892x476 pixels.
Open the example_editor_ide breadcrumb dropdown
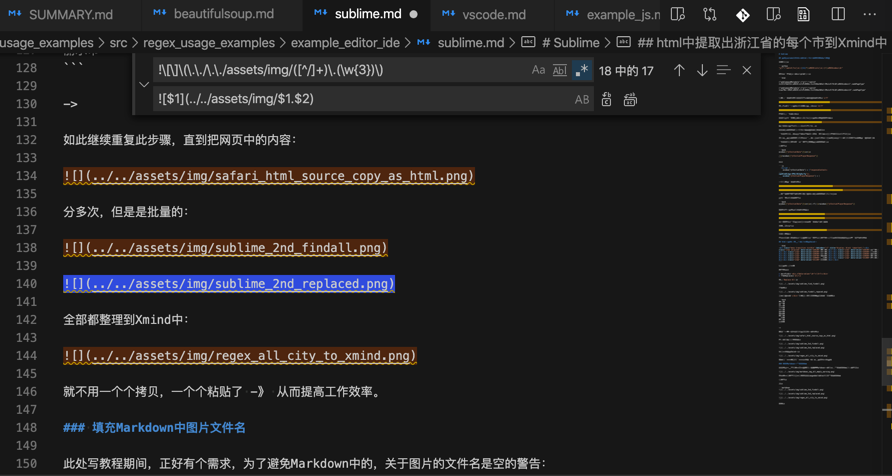tap(345, 42)
